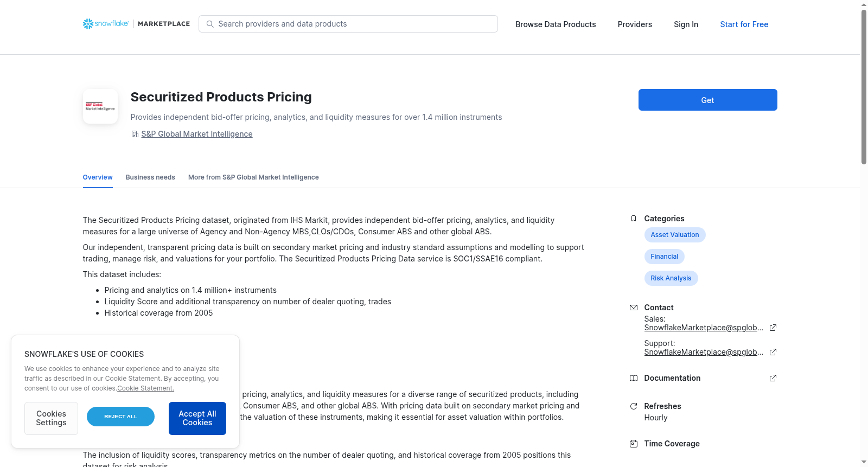Viewport: 868px width, 467px height.
Task: Click the 'Time Coverage' heading
Action: 672,444
